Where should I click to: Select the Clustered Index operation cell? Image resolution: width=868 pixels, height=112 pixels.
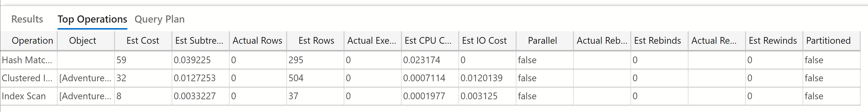[27, 78]
